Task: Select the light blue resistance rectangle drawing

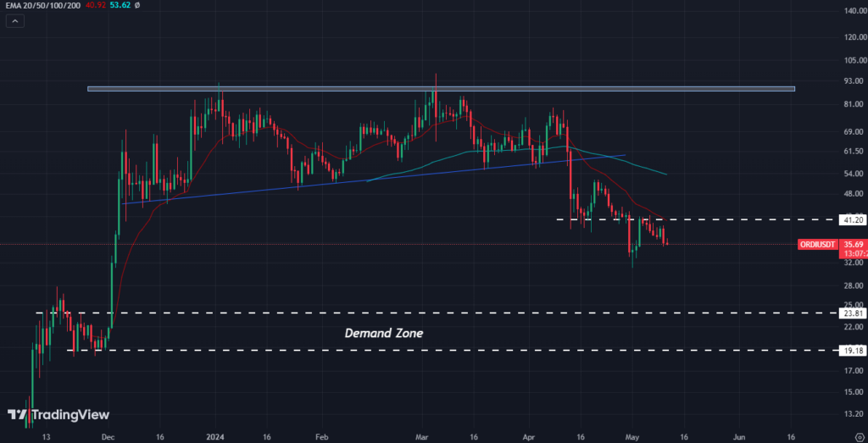Action: coord(441,88)
